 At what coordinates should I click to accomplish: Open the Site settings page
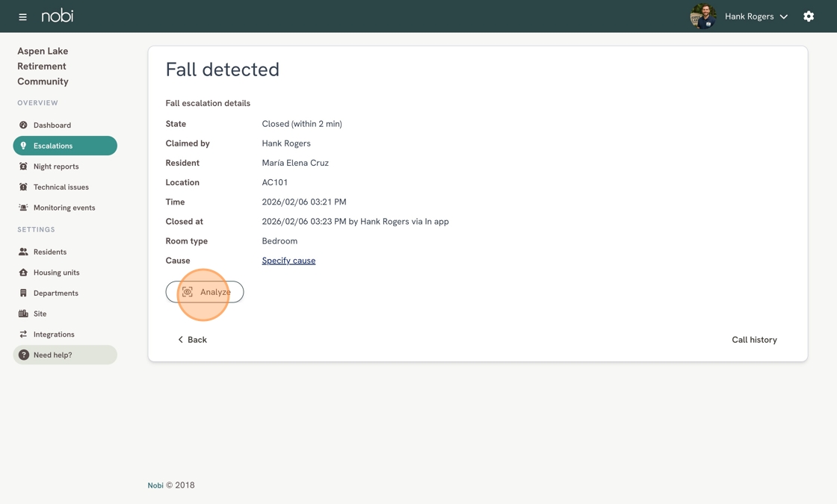pyautogui.click(x=40, y=314)
